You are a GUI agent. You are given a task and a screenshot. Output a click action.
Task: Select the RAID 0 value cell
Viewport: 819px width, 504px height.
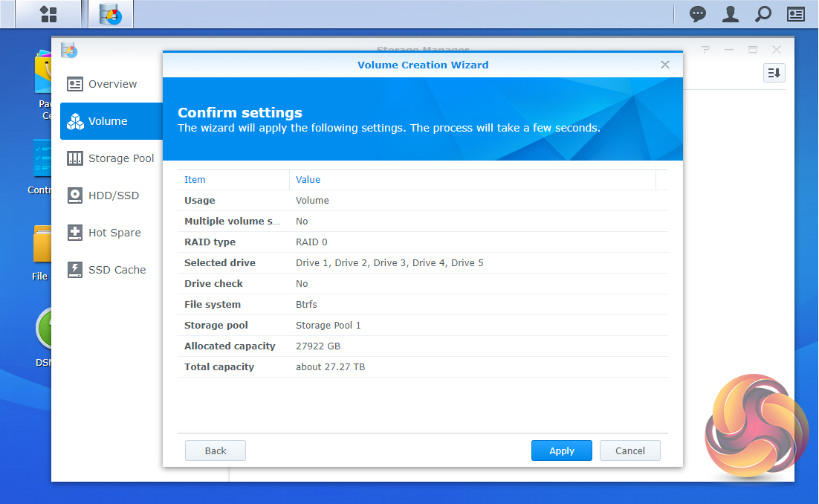tap(311, 242)
